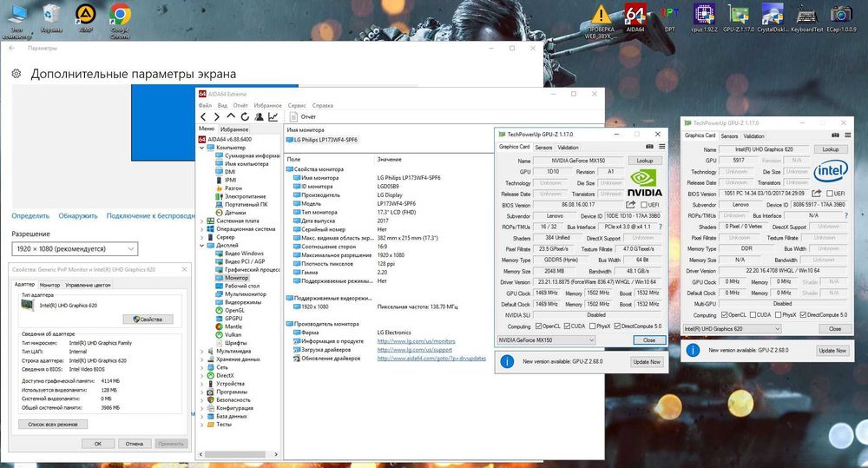Screen dimensions: 868x468
Task: Open the GPU-Z 1.17.0 desktop shortcut
Action: (739, 17)
